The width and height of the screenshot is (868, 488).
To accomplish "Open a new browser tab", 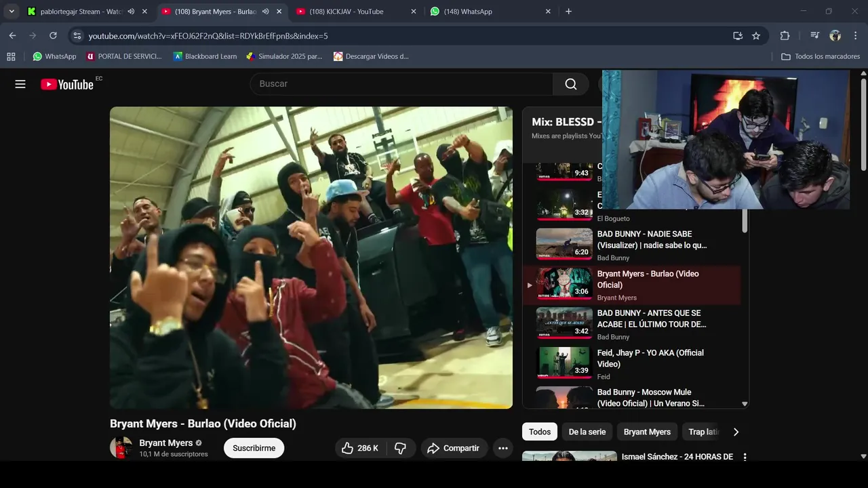I will (568, 12).
